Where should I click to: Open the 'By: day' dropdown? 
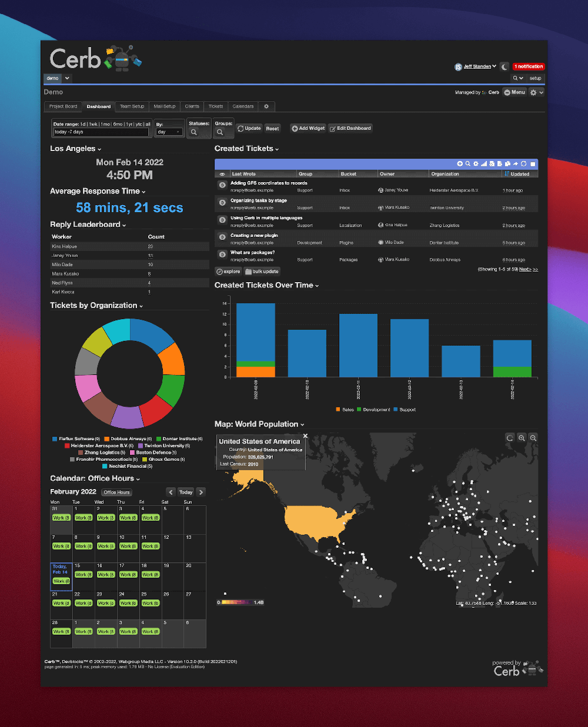(x=169, y=131)
